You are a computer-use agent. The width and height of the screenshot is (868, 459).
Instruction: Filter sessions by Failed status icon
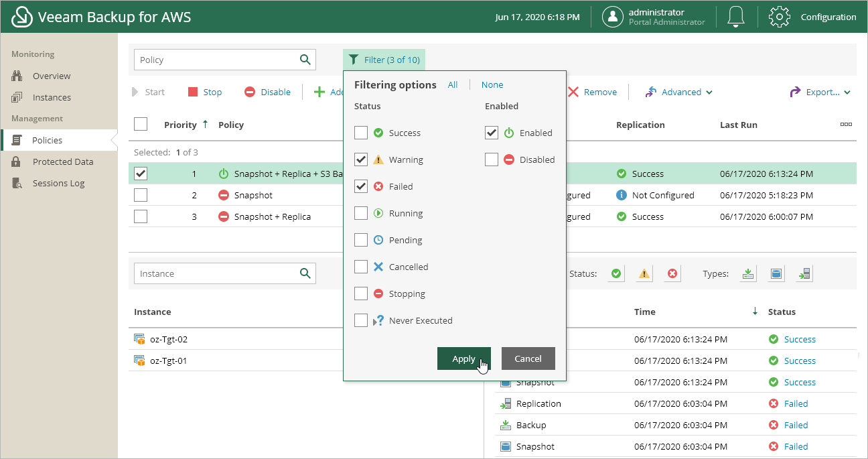coord(672,273)
